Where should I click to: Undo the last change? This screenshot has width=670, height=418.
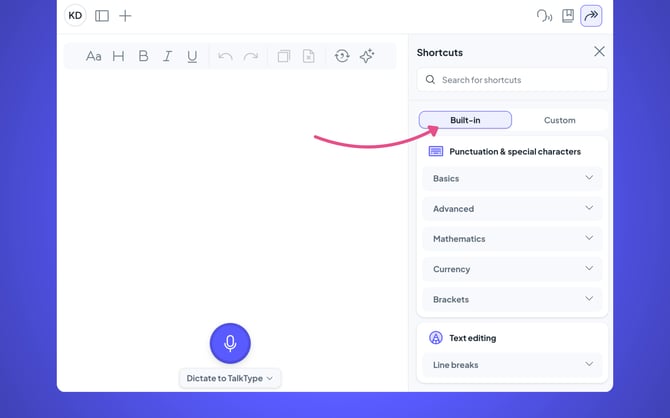(x=225, y=56)
